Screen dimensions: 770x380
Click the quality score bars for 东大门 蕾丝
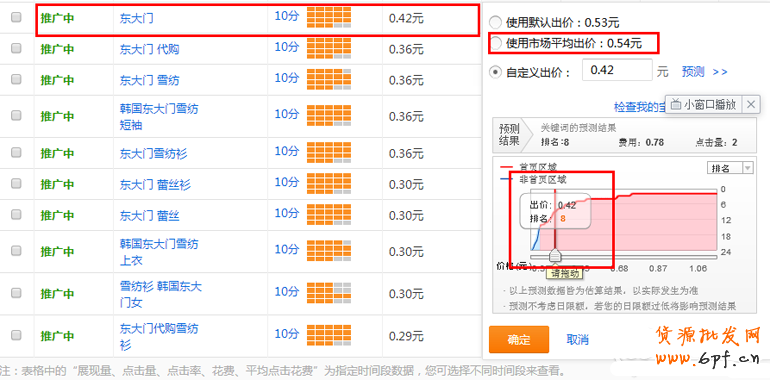tap(329, 215)
